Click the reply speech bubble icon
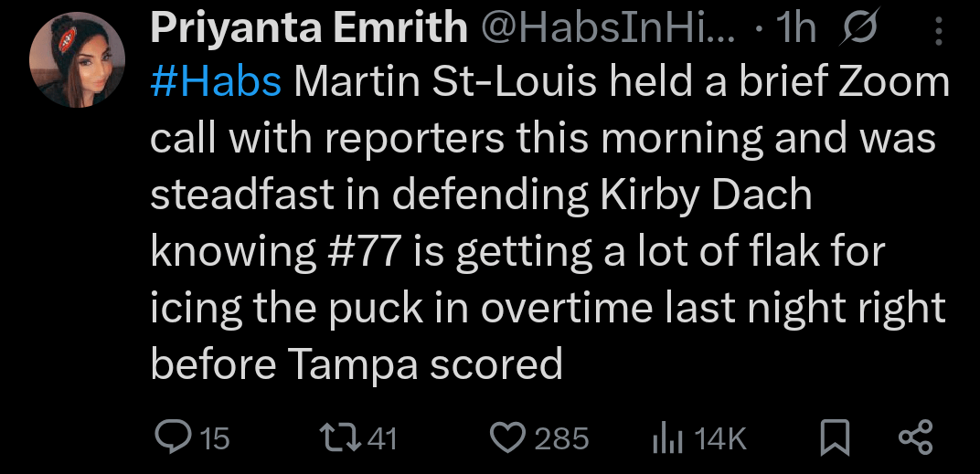 coord(169,439)
